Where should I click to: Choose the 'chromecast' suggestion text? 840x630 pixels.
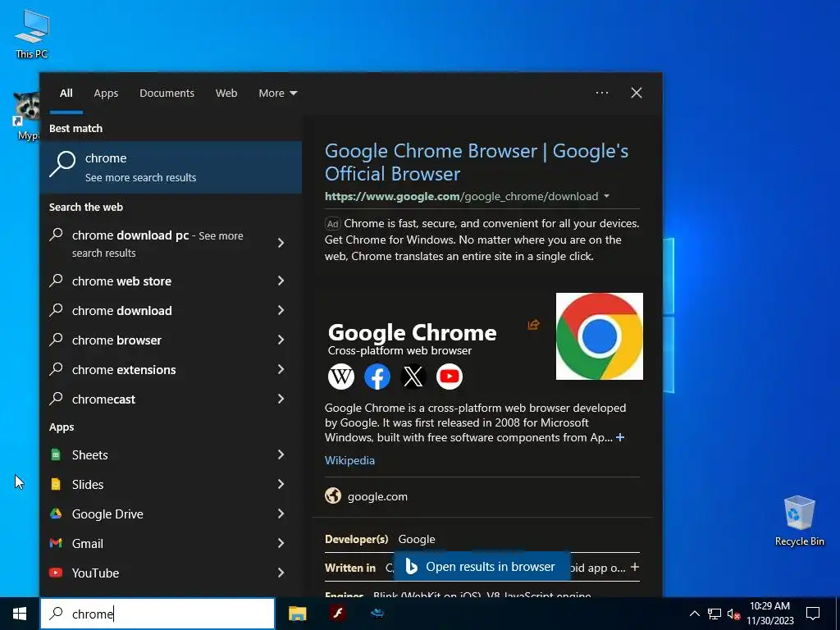103,399
